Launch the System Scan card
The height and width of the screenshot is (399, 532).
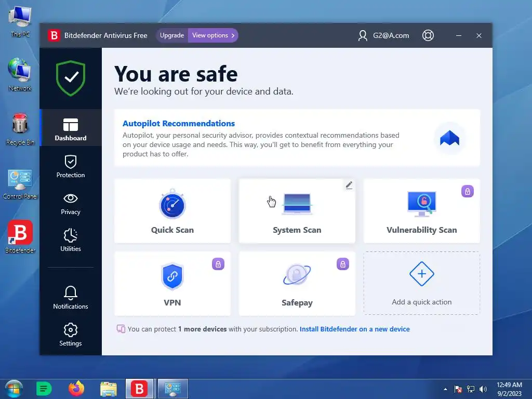click(297, 211)
